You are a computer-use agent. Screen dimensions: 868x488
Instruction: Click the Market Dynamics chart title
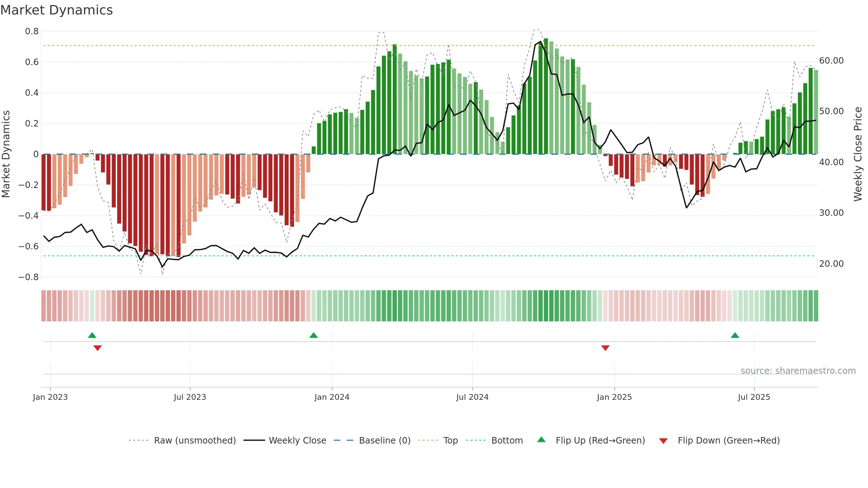(x=56, y=10)
